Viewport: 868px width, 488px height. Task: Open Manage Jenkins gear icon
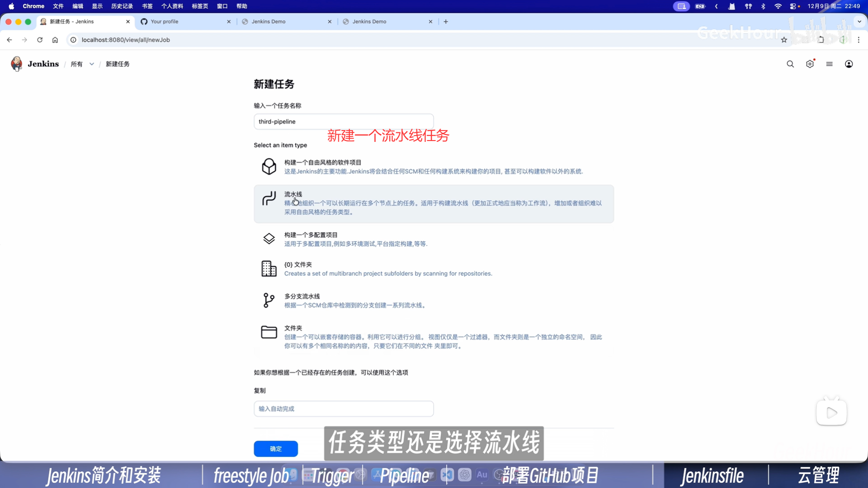809,64
